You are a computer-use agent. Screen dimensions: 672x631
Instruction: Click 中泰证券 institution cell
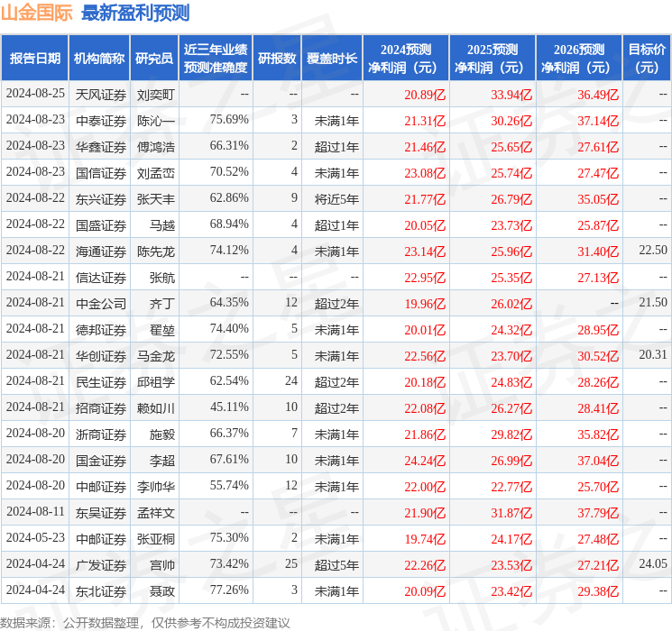[101, 121]
